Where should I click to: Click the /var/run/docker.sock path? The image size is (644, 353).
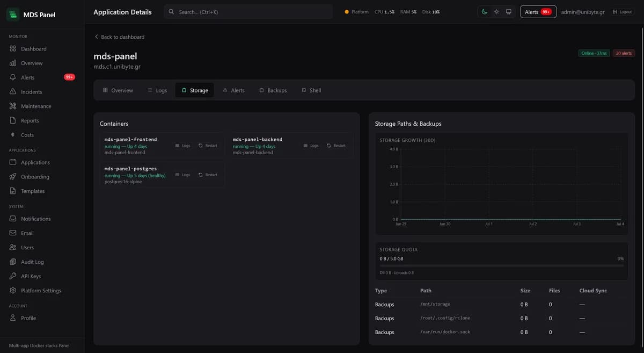coord(445,332)
